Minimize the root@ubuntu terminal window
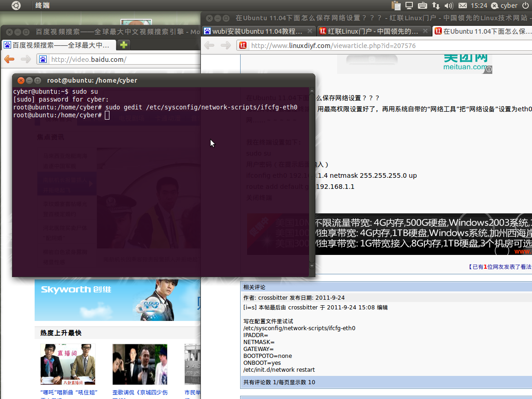 [x=29, y=80]
